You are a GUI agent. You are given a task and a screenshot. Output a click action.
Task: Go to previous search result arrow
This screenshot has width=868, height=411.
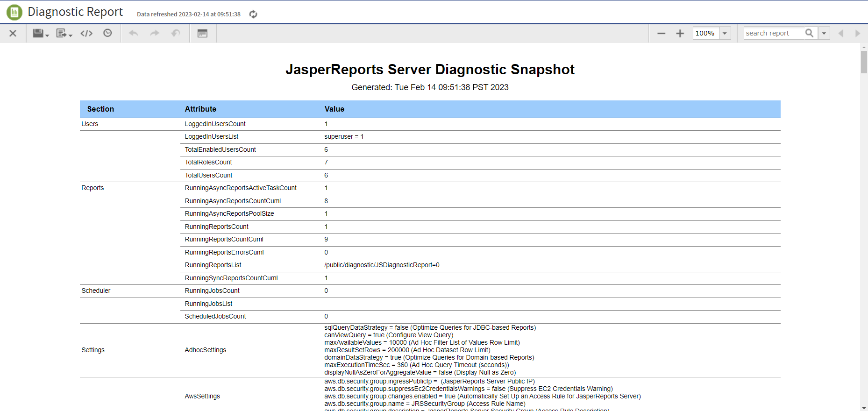click(x=841, y=33)
